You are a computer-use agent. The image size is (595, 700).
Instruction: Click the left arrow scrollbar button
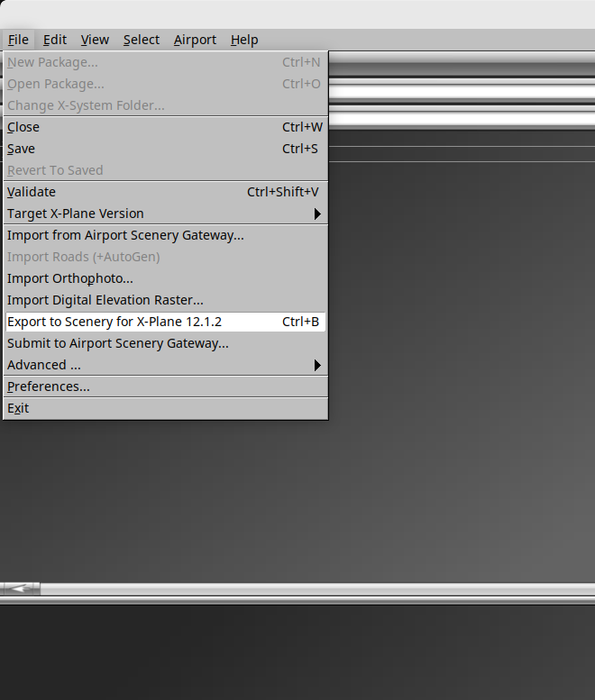point(20,589)
